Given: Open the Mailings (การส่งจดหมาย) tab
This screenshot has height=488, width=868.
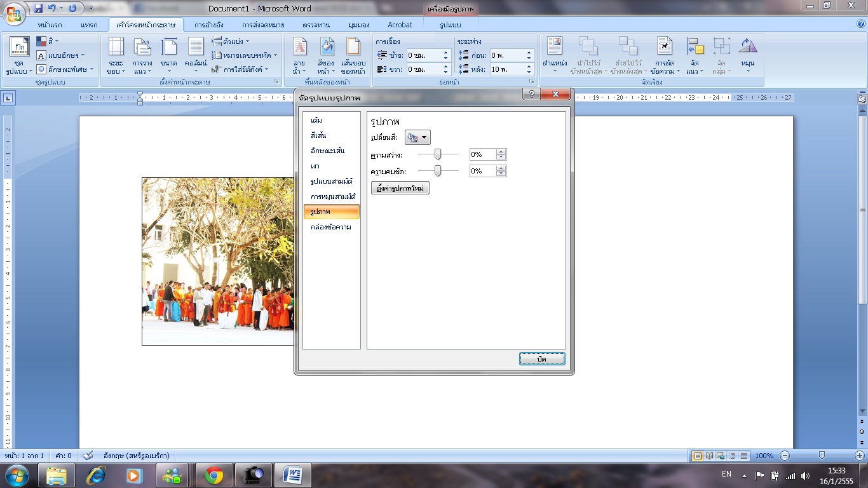Looking at the screenshot, I should pyautogui.click(x=262, y=25).
